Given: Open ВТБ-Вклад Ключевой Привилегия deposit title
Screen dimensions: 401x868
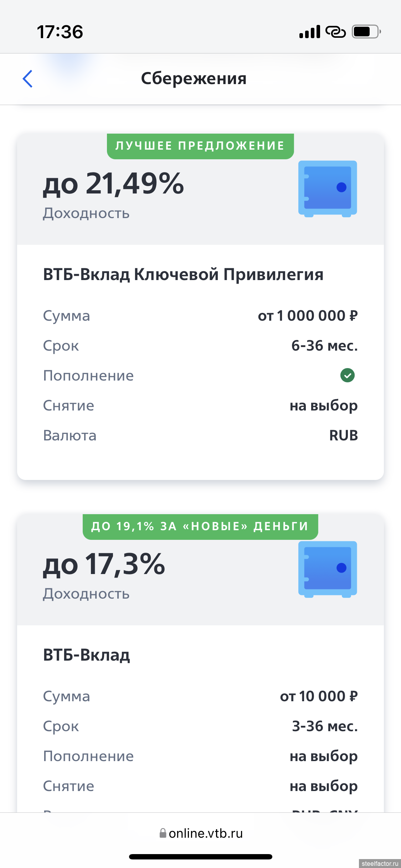Looking at the screenshot, I should 183,275.
